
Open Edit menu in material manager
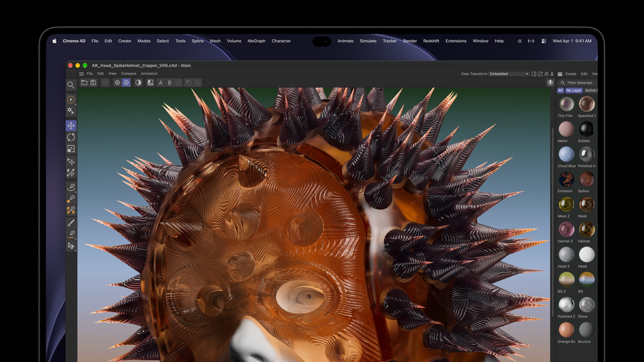coord(584,74)
